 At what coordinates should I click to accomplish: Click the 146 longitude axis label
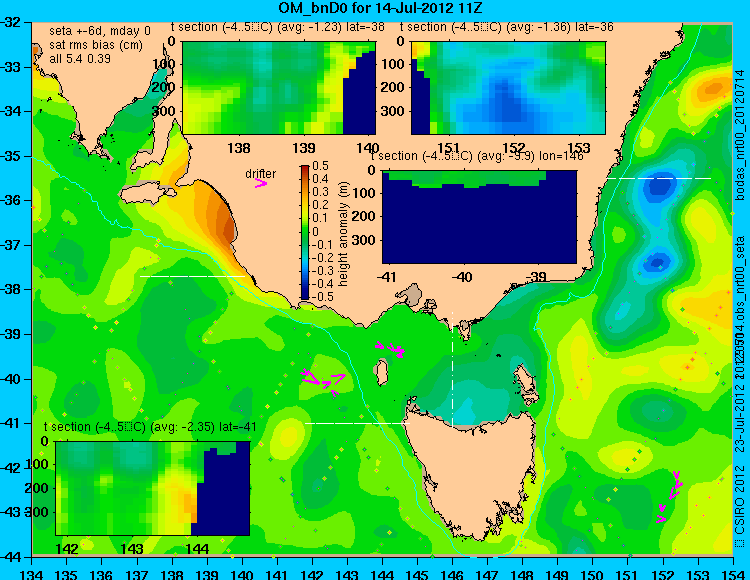point(452,574)
